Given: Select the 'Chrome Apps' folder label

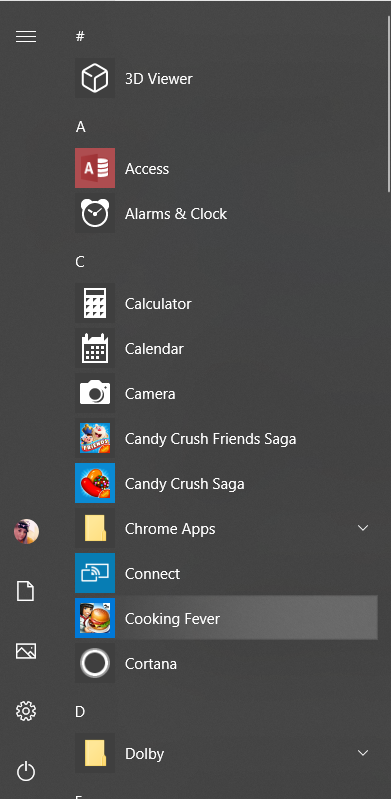Looking at the screenshot, I should (x=170, y=529).
